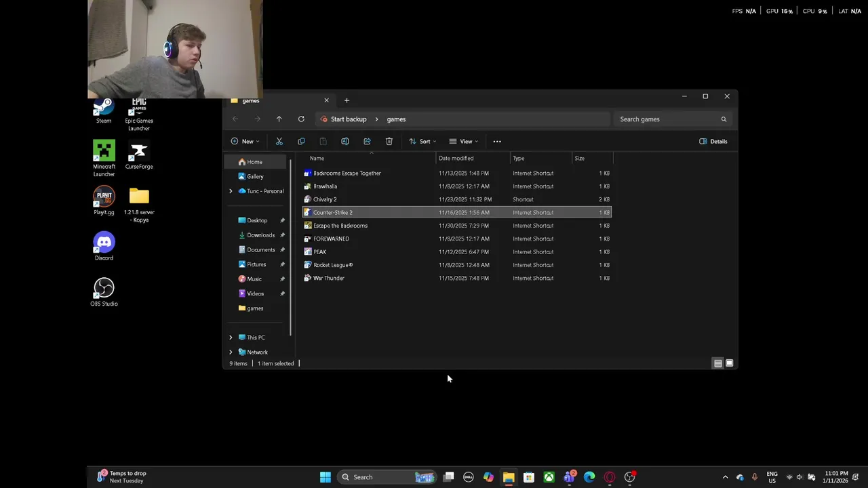Open the Sort dropdown menu

pyautogui.click(x=422, y=141)
